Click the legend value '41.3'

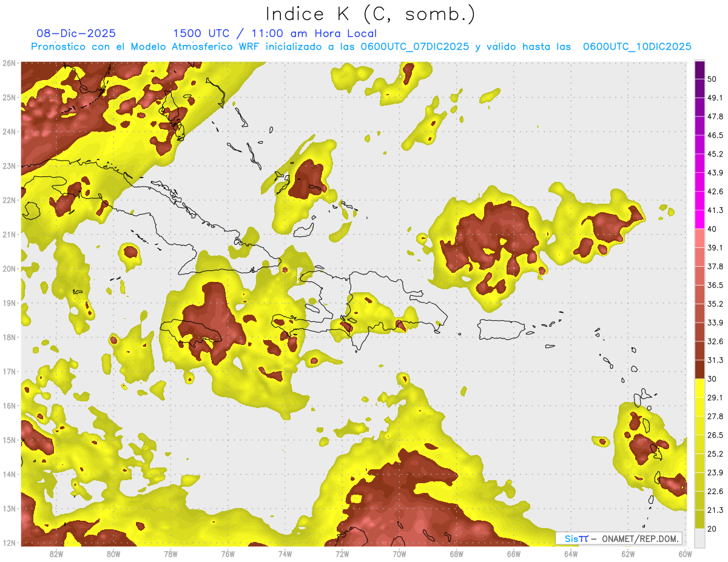point(715,210)
